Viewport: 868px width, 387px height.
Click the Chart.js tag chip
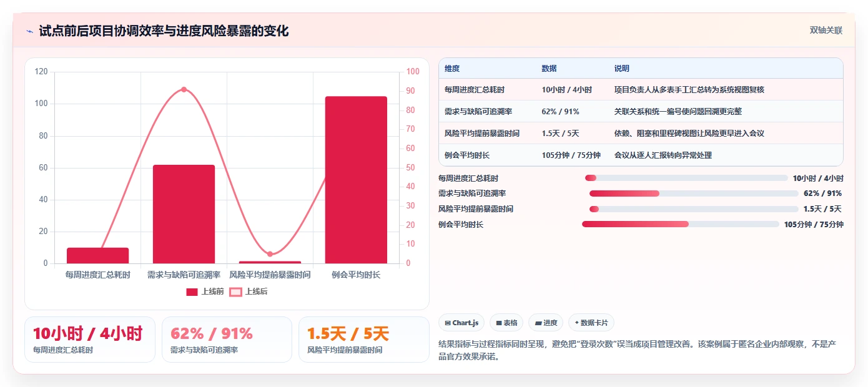click(x=461, y=323)
